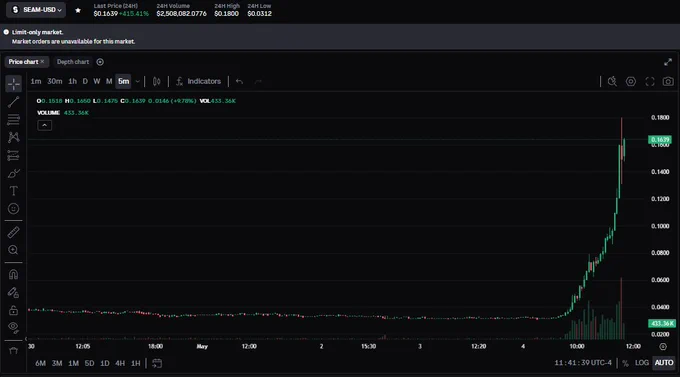Select the text annotation tool
This screenshot has height=377, width=680.
click(x=13, y=191)
